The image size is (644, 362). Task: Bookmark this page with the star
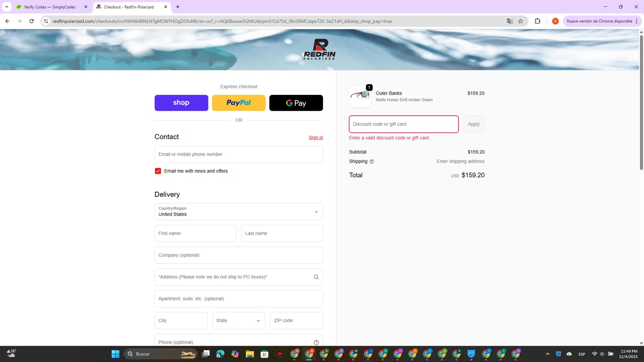(x=520, y=21)
